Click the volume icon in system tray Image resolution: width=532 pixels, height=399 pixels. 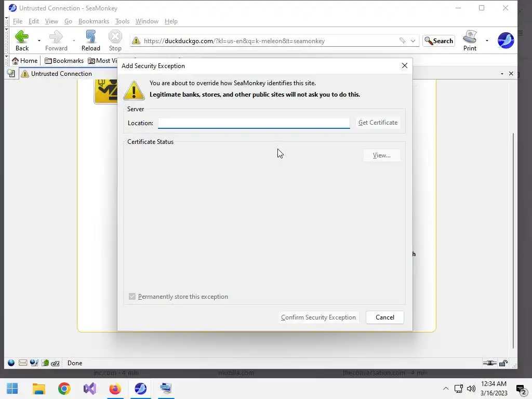pos(471,389)
